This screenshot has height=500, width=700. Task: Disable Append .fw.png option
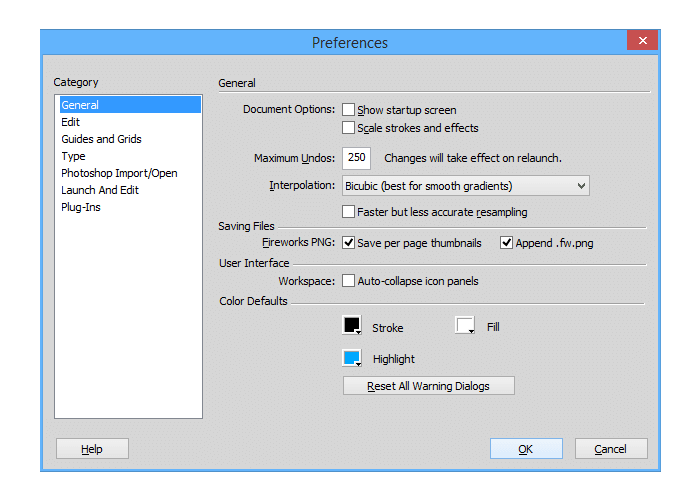pos(507,243)
